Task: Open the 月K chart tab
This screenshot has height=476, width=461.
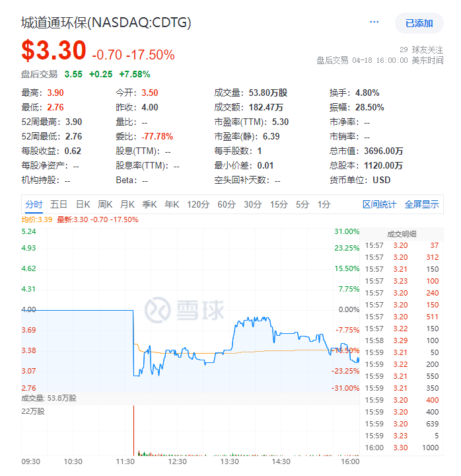Action: 127,204
